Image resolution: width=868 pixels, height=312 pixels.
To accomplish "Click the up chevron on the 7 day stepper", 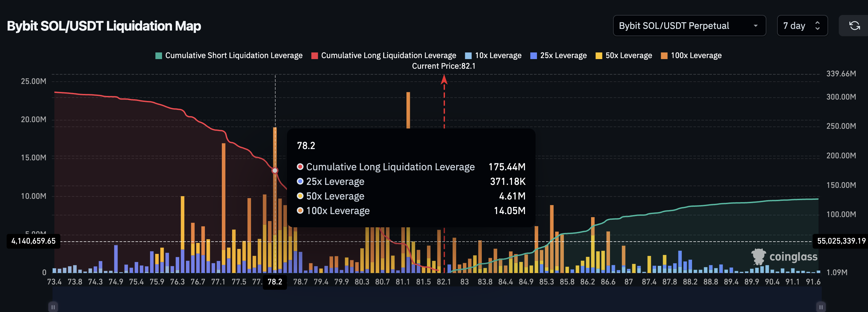I will point(818,23).
